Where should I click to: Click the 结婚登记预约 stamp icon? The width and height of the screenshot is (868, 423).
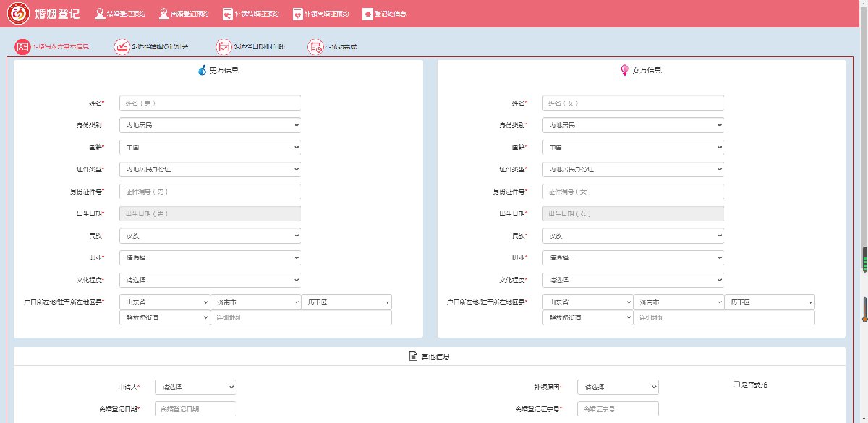click(99, 14)
